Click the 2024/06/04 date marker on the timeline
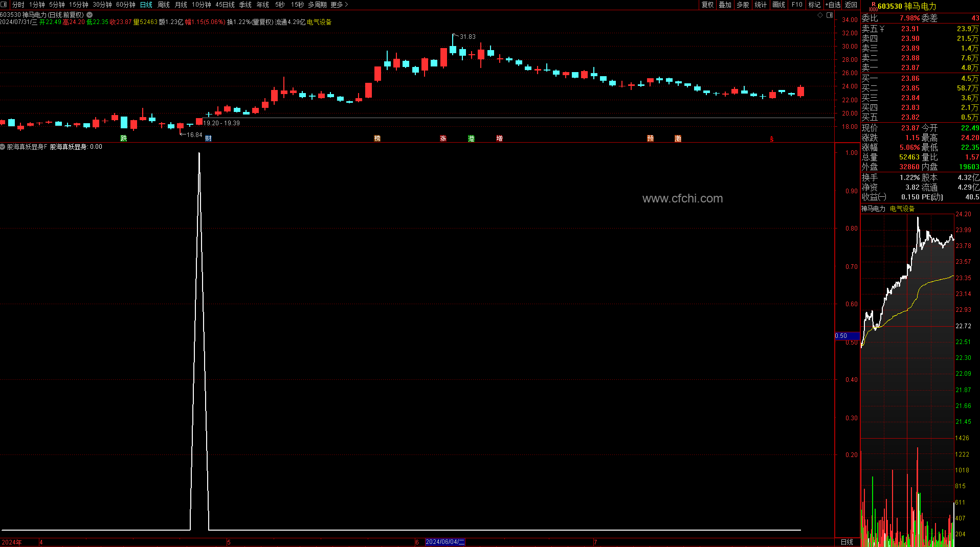The height and width of the screenshot is (547, 980). click(445, 542)
